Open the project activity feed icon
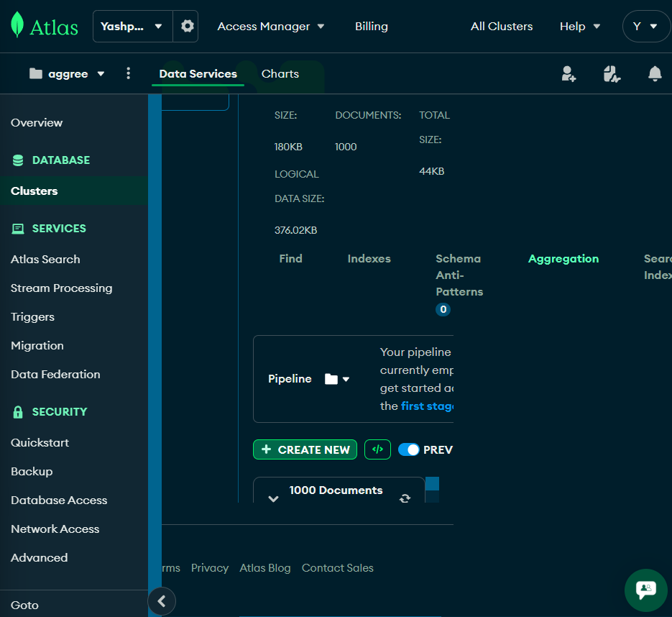 point(612,73)
